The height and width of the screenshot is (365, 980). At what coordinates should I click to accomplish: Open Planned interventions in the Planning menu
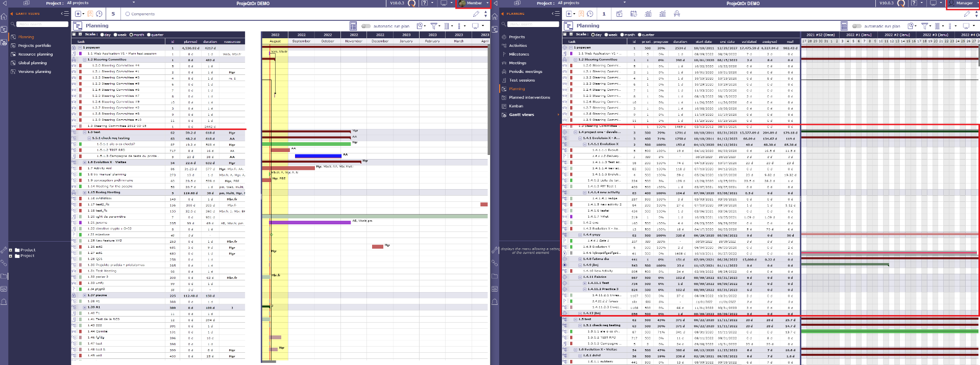529,97
